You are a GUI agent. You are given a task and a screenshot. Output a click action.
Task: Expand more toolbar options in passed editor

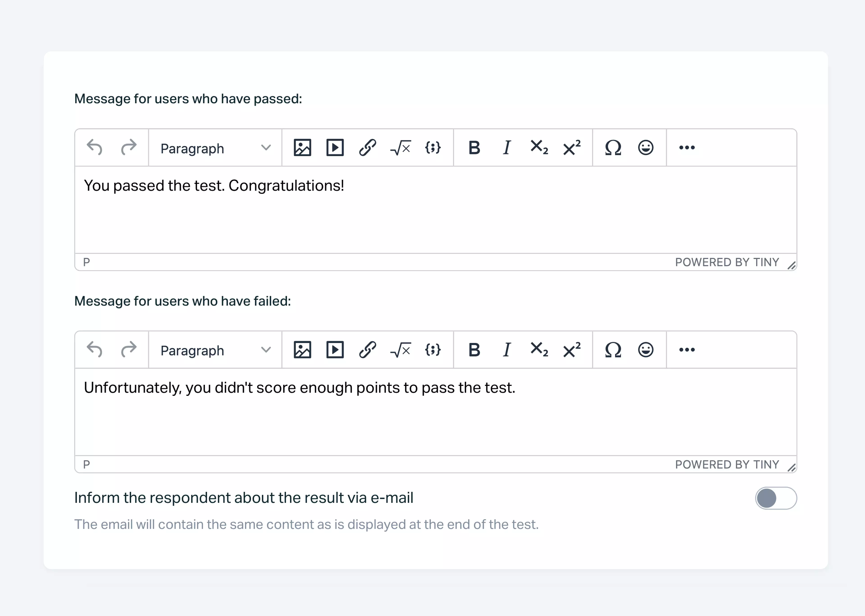tap(687, 148)
